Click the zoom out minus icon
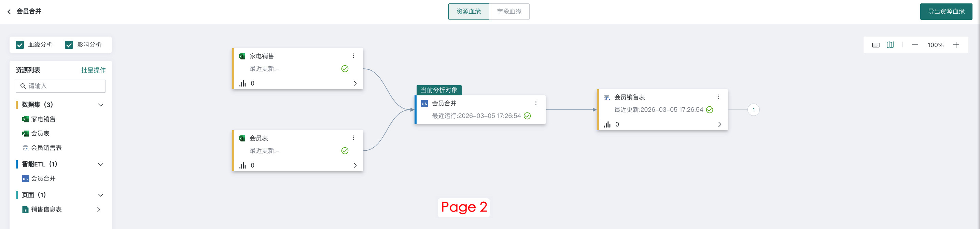 point(915,45)
